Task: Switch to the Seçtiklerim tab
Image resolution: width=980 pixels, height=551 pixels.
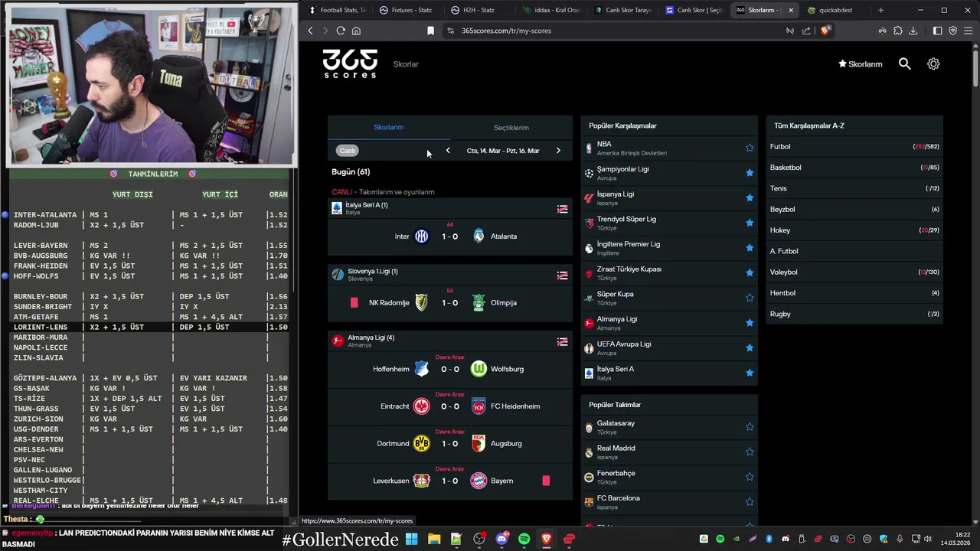Action: pos(511,127)
